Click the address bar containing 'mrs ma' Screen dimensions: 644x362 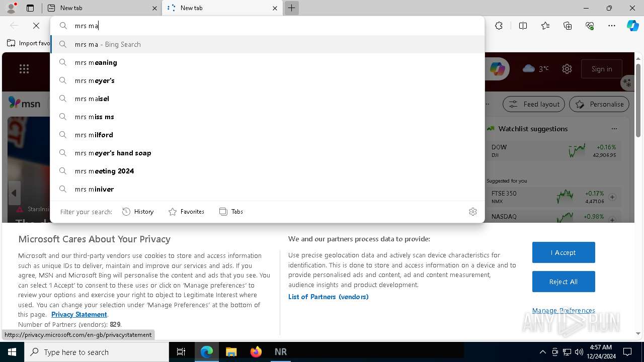click(267, 26)
